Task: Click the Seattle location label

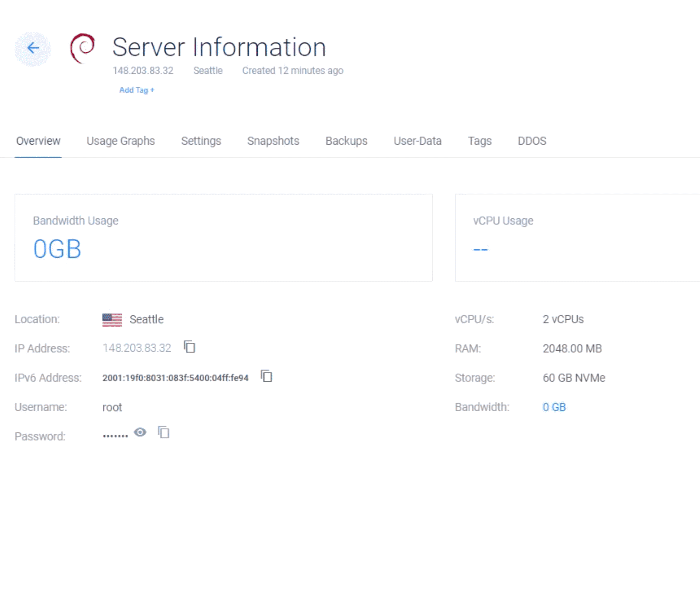Action: pyautogui.click(x=146, y=319)
